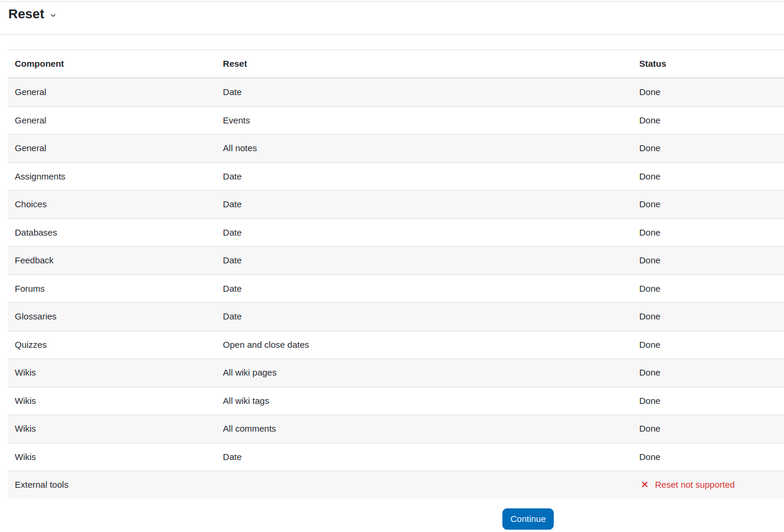This screenshot has height=532, width=784.
Task: Select the 'All wiki tags' cell
Action: tap(246, 401)
